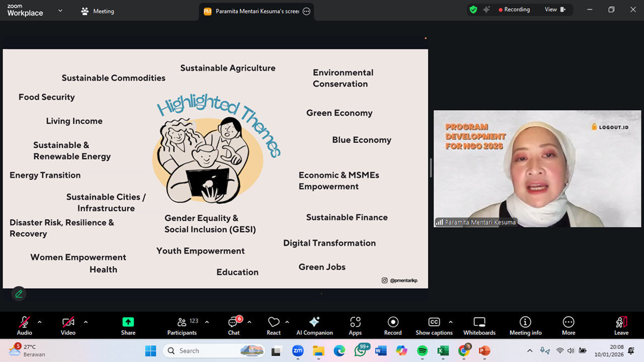Open the Audio options chevron
The height and width of the screenshot is (362, 644).
pos(39,322)
